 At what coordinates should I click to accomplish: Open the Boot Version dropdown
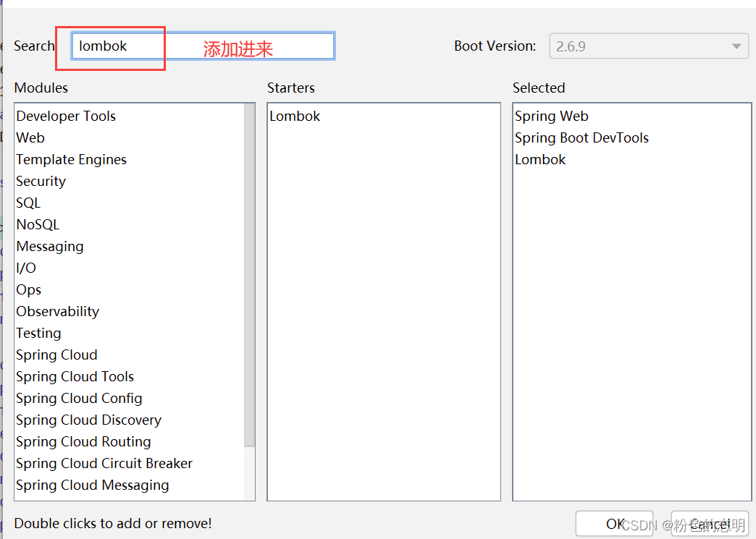649,46
